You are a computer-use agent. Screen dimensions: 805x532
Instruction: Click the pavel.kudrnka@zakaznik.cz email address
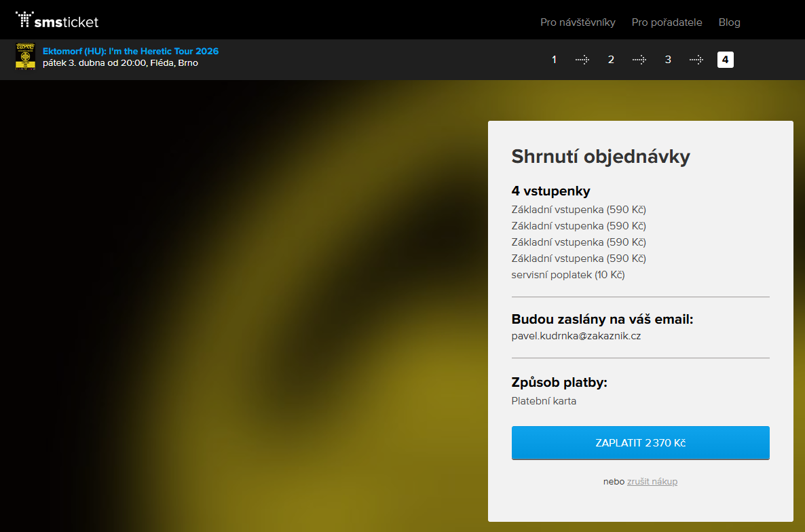[x=576, y=336]
